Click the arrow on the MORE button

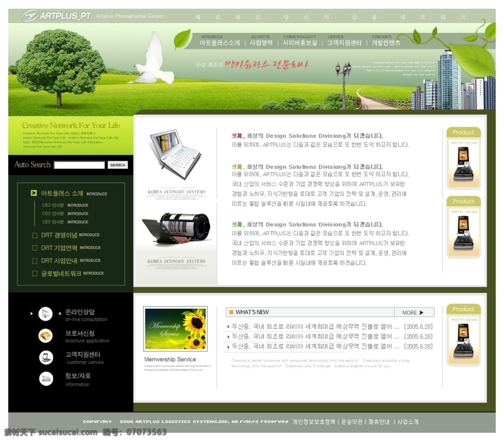tap(421, 313)
